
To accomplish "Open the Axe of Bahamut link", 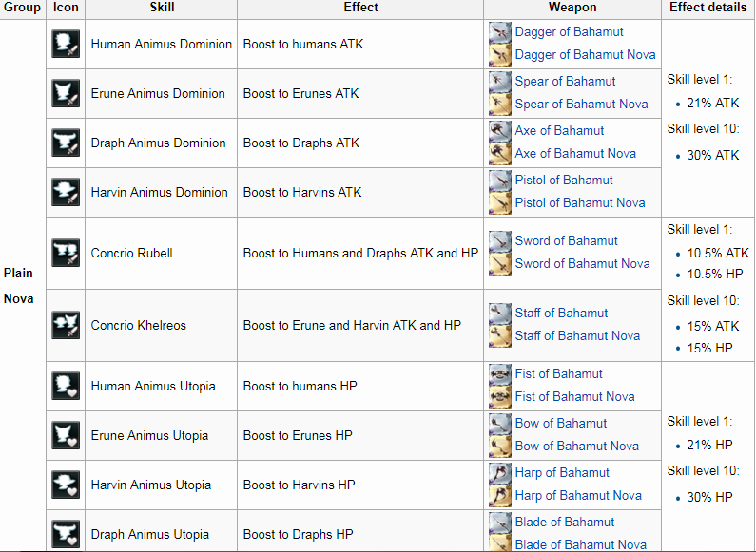I will (x=559, y=131).
